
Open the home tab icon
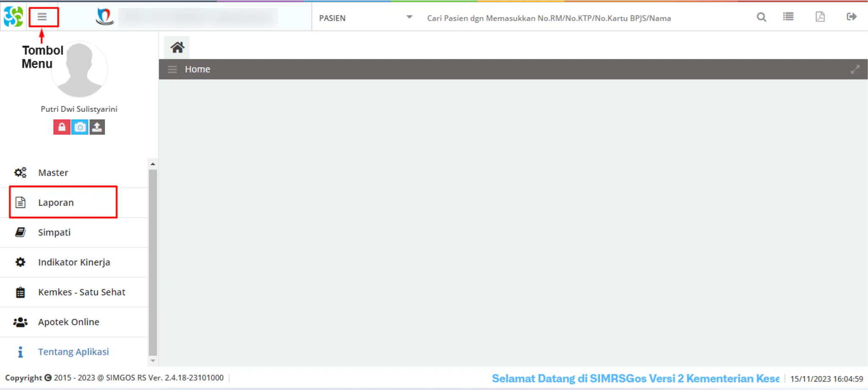(x=177, y=47)
